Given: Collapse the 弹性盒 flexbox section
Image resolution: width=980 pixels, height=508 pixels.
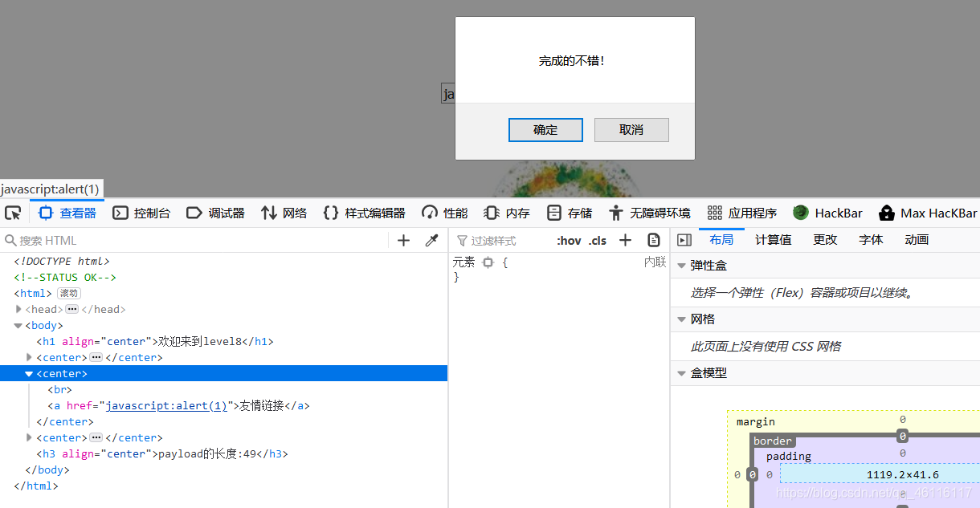Looking at the screenshot, I should (682, 266).
